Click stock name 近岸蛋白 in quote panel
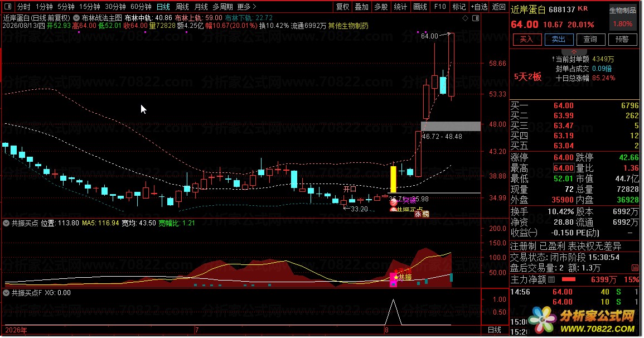Viewport: 644px width, 338px height. [x=528, y=9]
